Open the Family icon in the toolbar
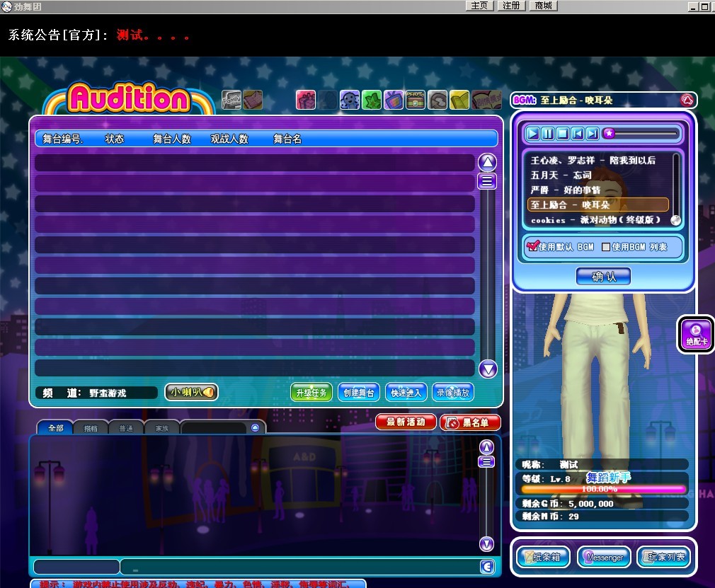This screenshot has width=715, height=588. [231, 100]
